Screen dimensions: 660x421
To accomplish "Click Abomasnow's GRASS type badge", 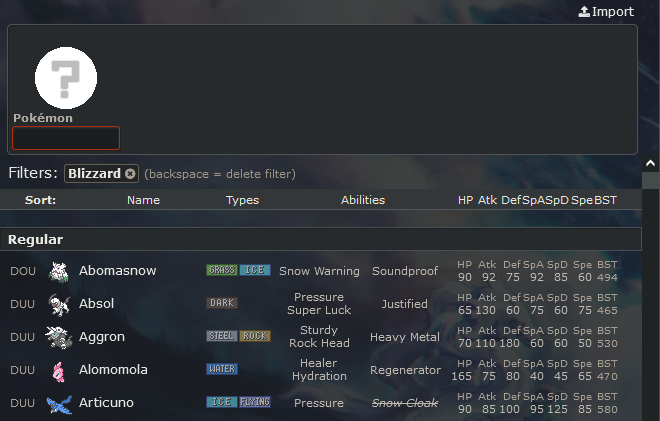I will point(222,270).
